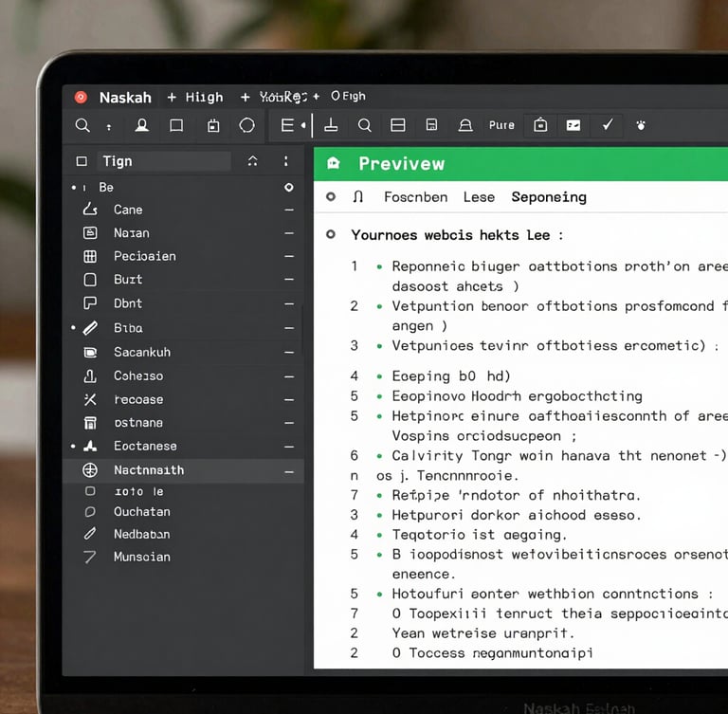
Task: Click the plus before Hiıgh
Action: point(172,98)
